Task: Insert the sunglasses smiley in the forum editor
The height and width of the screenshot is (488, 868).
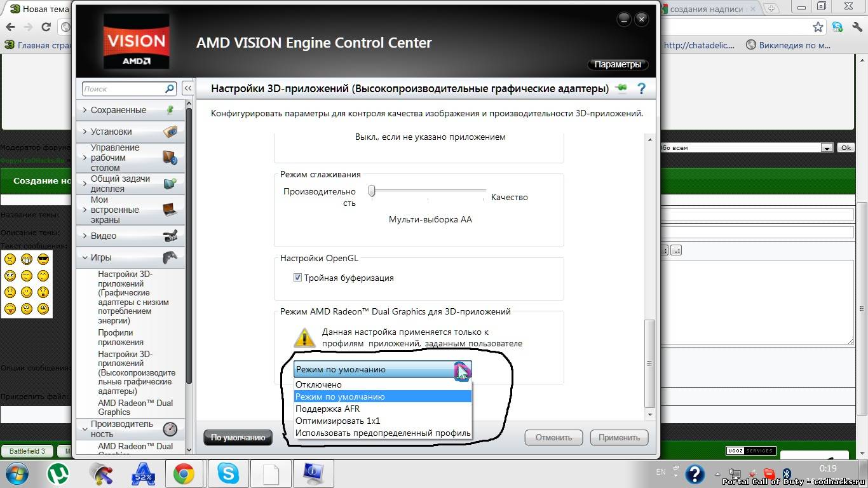Action: (43, 259)
